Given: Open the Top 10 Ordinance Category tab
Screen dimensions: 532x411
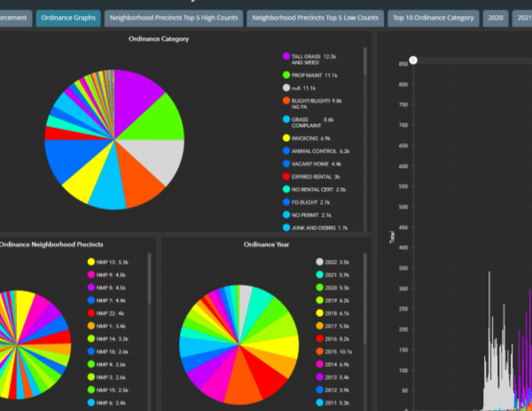Looking at the screenshot, I should click(x=434, y=18).
